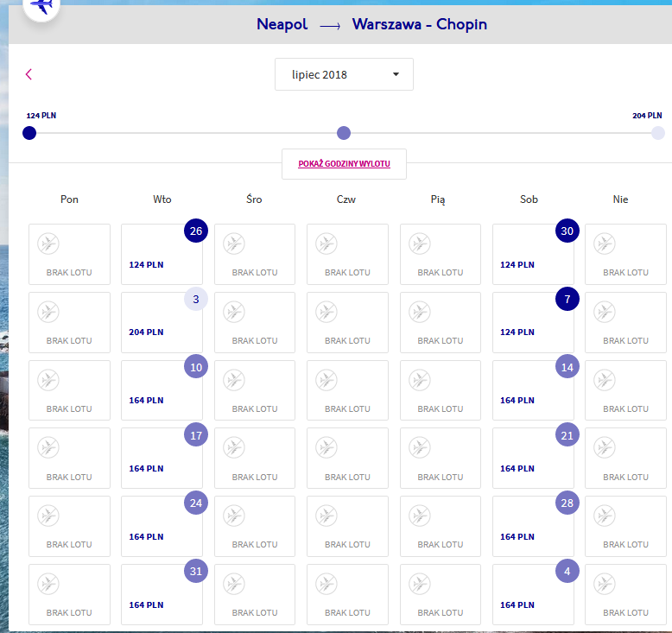Click no-flight plane icon in first Sunday cell
Image resolution: width=672 pixels, height=633 pixels.
pyautogui.click(x=605, y=244)
